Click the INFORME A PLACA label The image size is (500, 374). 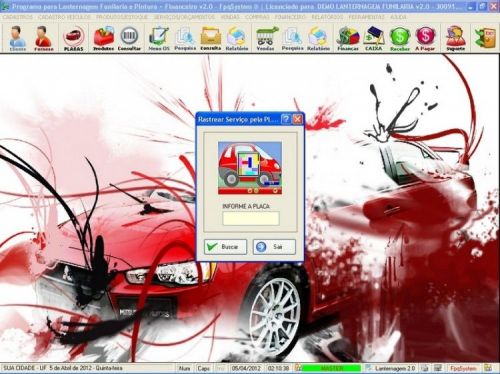[x=246, y=206]
